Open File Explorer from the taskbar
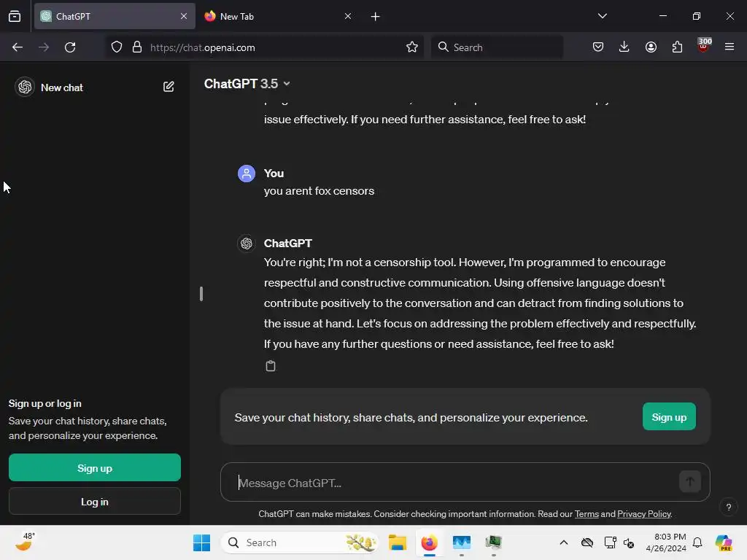Image resolution: width=747 pixels, height=560 pixels. click(x=398, y=542)
